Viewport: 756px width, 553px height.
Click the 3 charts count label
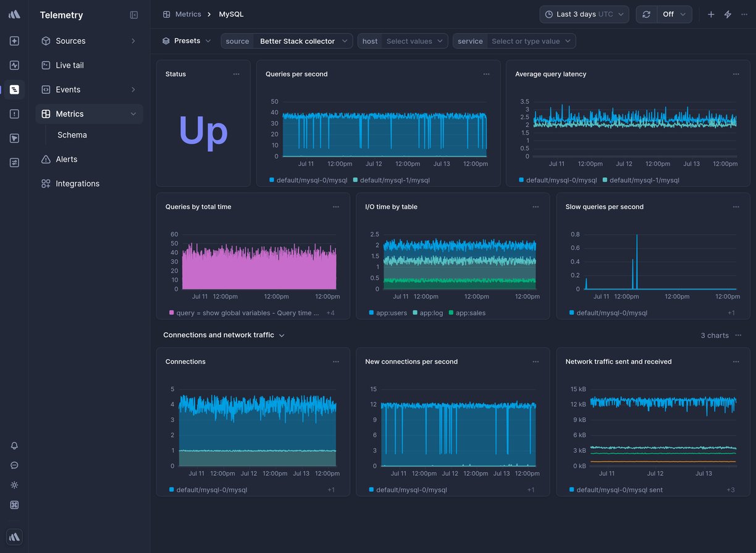click(715, 336)
